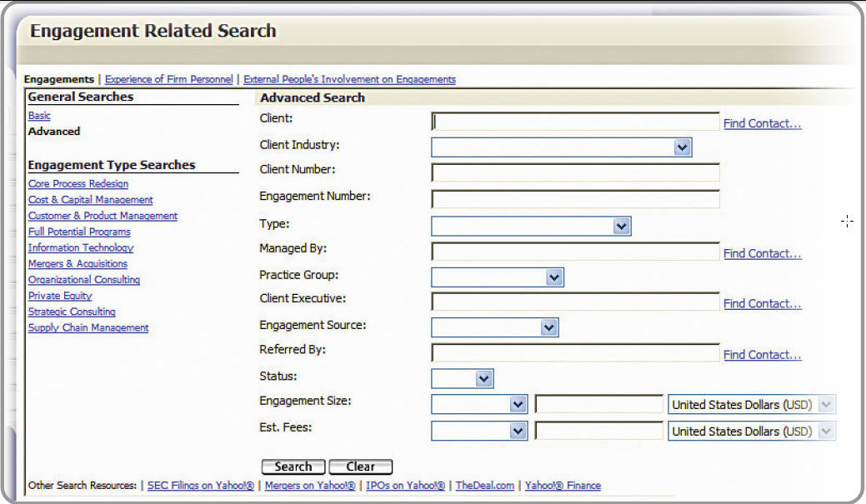
Task: Open the Practice Group dropdown
Action: (x=497, y=277)
